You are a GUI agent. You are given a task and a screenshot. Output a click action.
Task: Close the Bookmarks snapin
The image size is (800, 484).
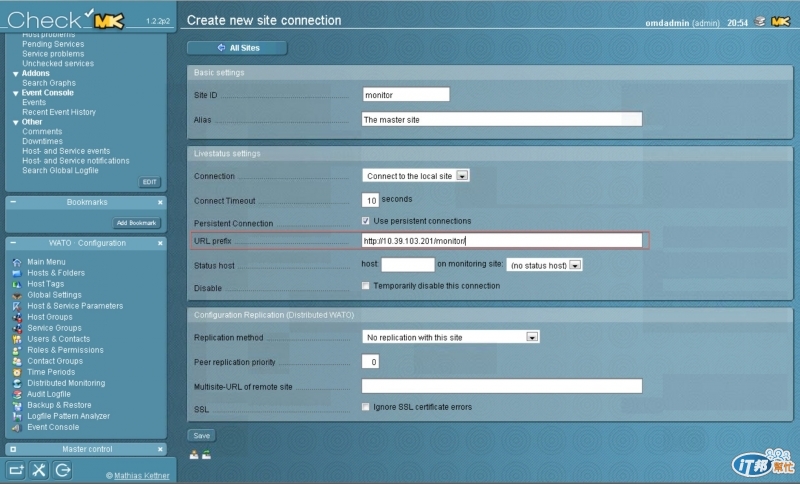160,202
